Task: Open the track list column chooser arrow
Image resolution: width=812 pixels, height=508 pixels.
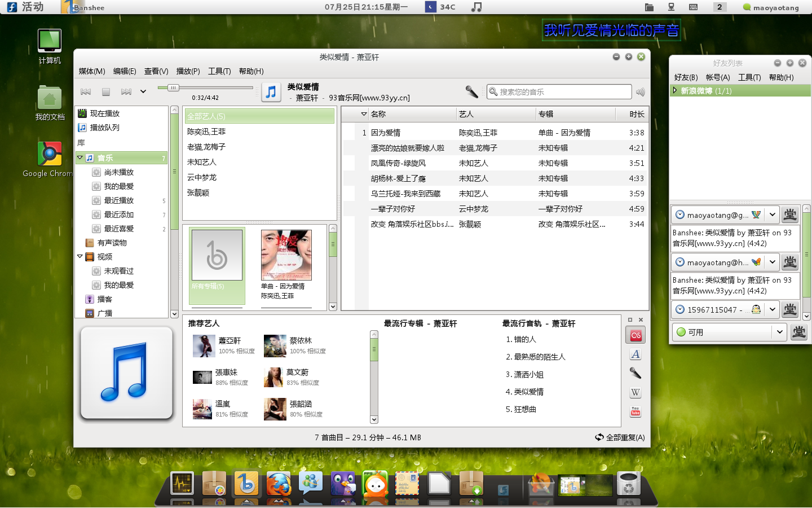Action: [364, 114]
